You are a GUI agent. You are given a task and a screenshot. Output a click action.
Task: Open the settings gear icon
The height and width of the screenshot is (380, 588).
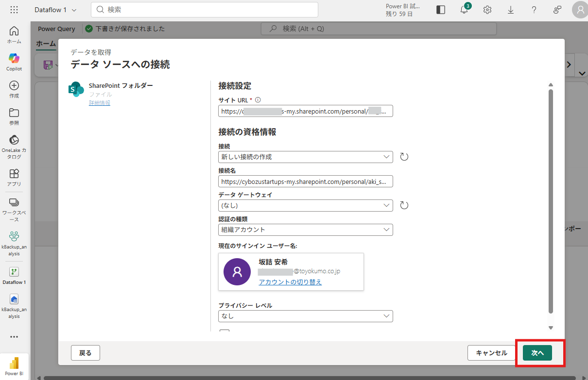[x=487, y=10]
